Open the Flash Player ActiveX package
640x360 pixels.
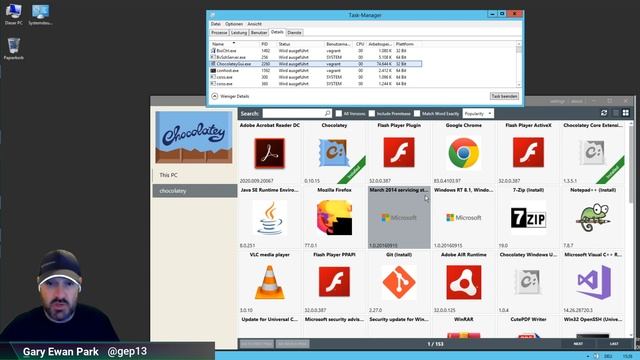[x=528, y=153]
